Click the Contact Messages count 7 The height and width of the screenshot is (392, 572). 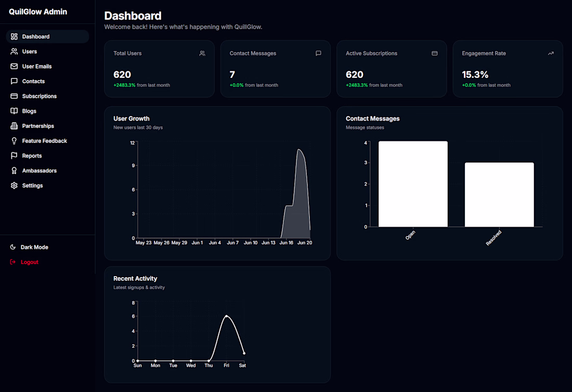(232, 75)
